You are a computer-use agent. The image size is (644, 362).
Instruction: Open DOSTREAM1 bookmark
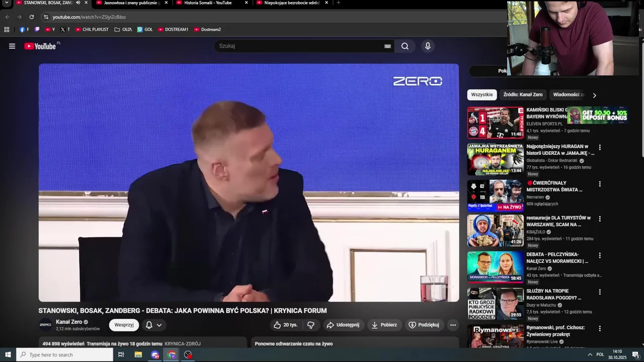(x=173, y=30)
